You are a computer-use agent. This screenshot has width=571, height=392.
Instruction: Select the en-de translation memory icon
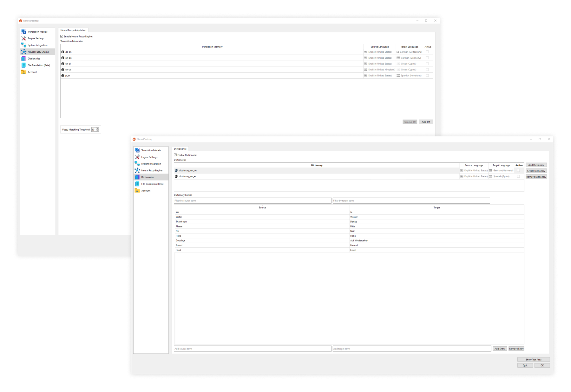63,58
